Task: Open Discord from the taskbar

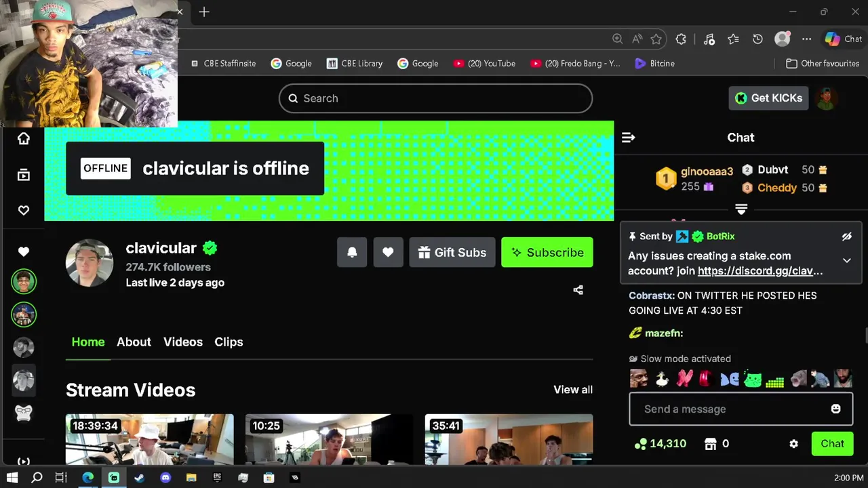Action: (165, 478)
